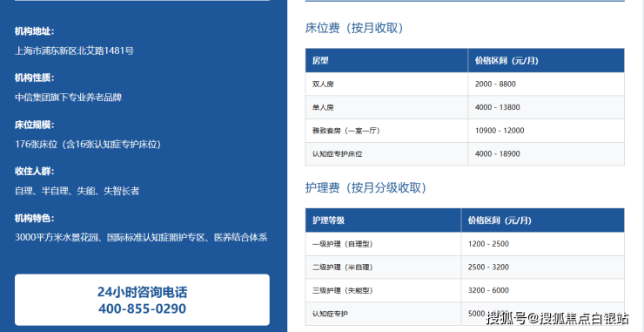Click the 24小时咨询电话 400-855-0290 box
The width and height of the screenshot is (644, 332).
click(x=142, y=300)
